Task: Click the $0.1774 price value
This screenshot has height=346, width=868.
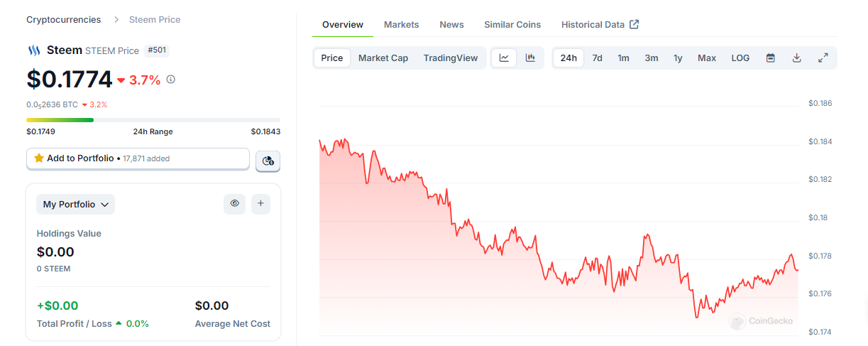Action: (x=70, y=79)
